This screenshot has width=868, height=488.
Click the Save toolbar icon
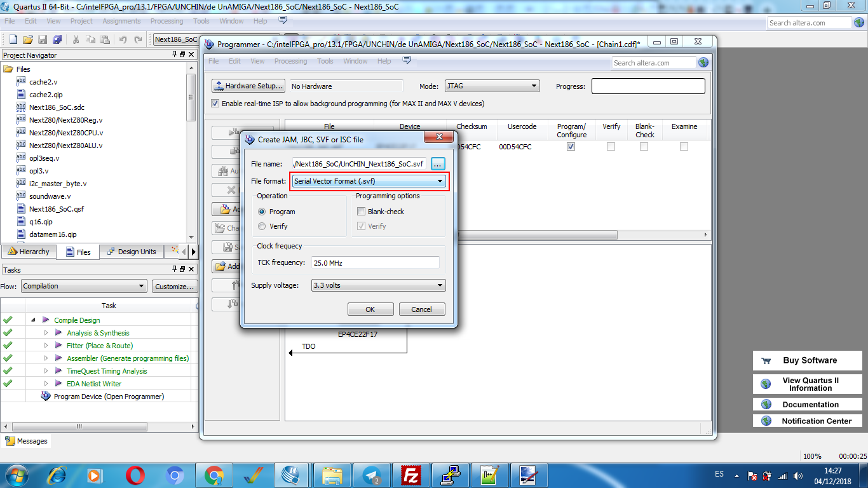pos(43,39)
